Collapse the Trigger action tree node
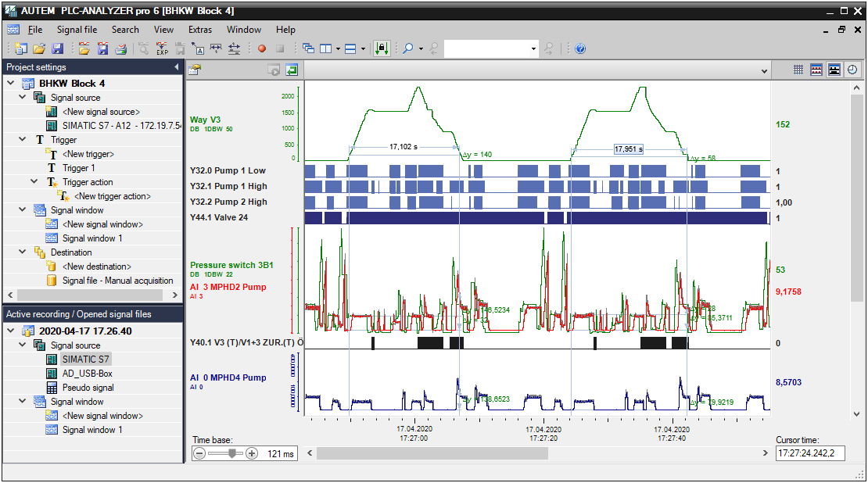The width and height of the screenshot is (868, 483). point(34,182)
